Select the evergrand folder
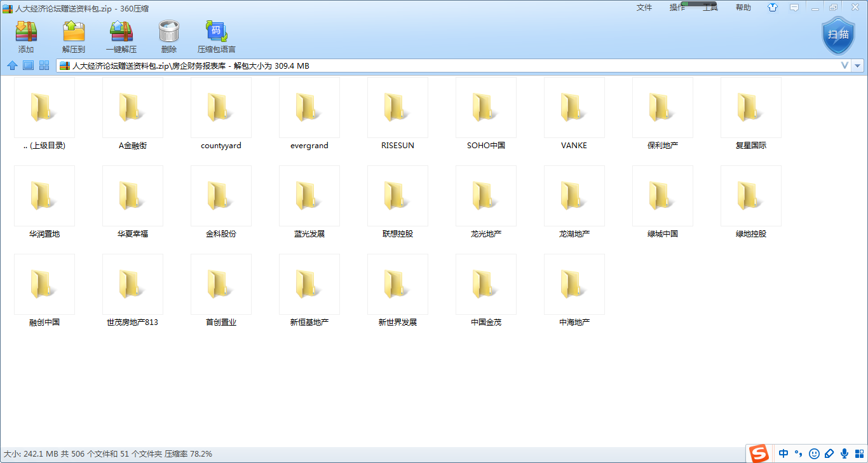Image resolution: width=868 pixels, height=463 pixels. pos(309,114)
